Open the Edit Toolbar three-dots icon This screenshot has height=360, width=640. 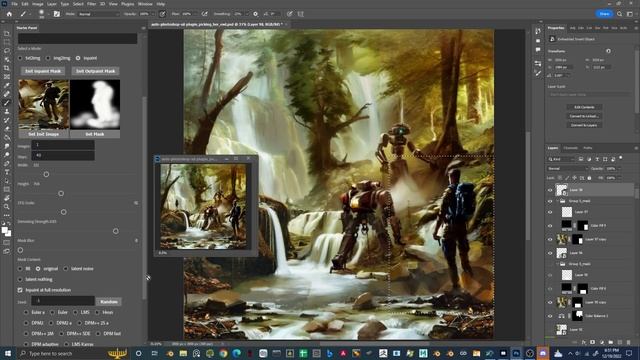[7, 215]
